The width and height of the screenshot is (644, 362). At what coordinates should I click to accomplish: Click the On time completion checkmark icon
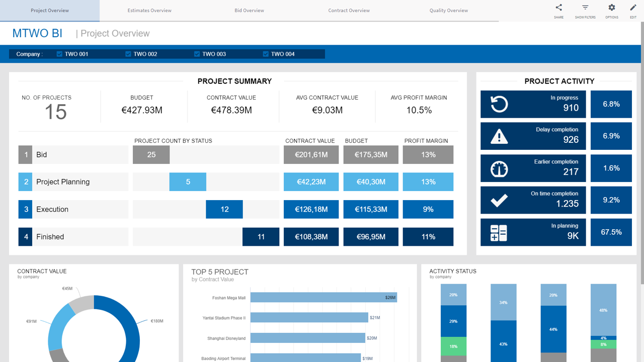[499, 200]
